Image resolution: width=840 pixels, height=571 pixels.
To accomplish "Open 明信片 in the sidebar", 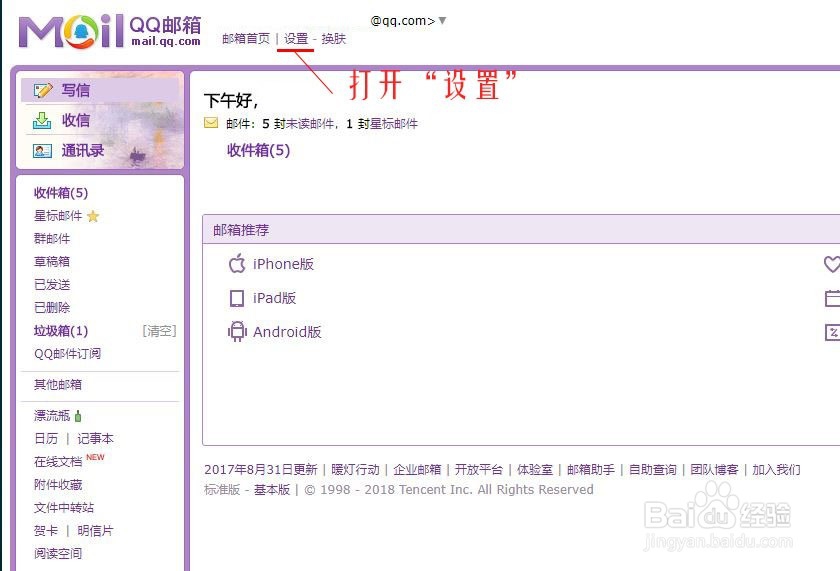I will pyautogui.click(x=95, y=531).
